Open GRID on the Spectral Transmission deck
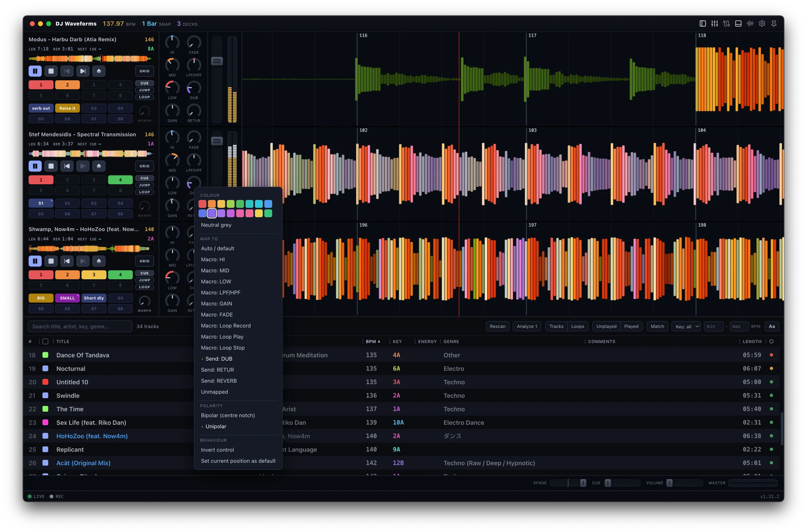Viewport: 807px width, 532px height. point(145,166)
